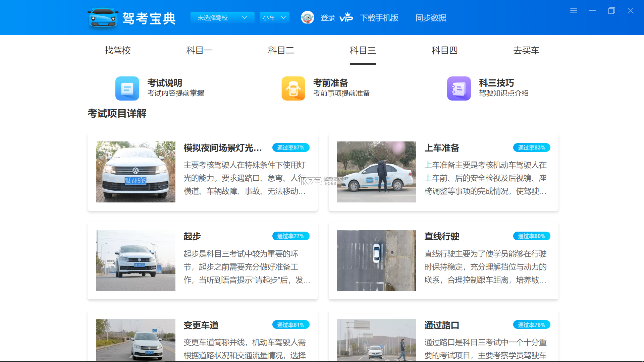Image resolution: width=644 pixels, height=362 pixels.
Task: Open the 起步 card thumbnail
Action: coord(136,260)
